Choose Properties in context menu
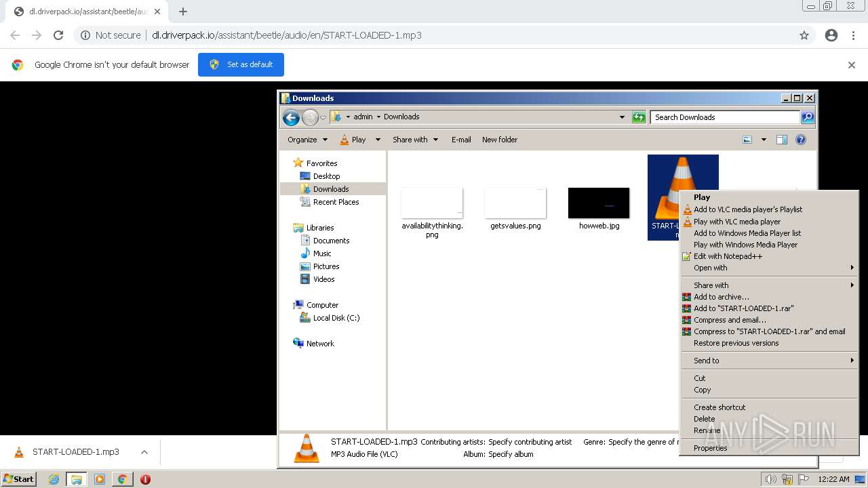Screen dimensions: 868x488 [x=710, y=448]
